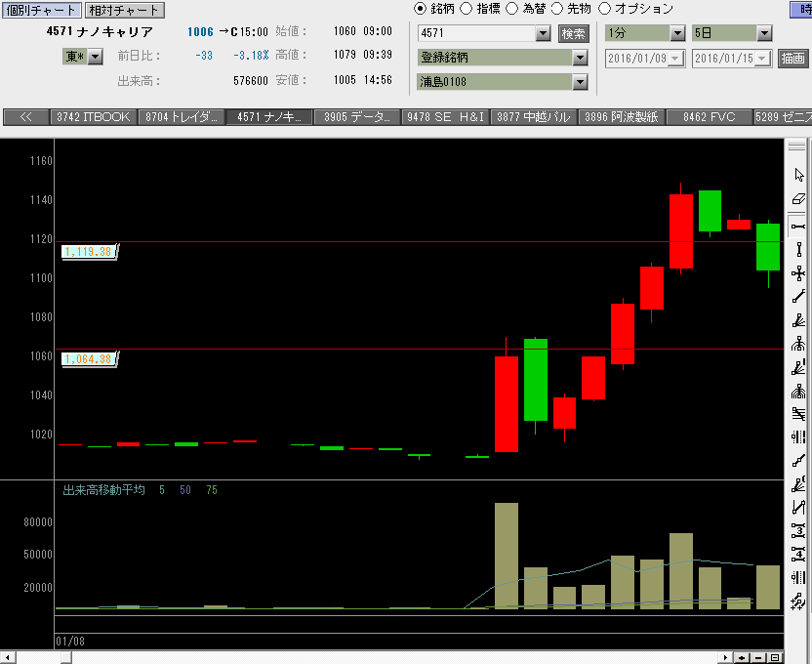The height and width of the screenshot is (664, 812).
Task: Select the 9478 SE H&I stock tab
Action: pos(445,117)
